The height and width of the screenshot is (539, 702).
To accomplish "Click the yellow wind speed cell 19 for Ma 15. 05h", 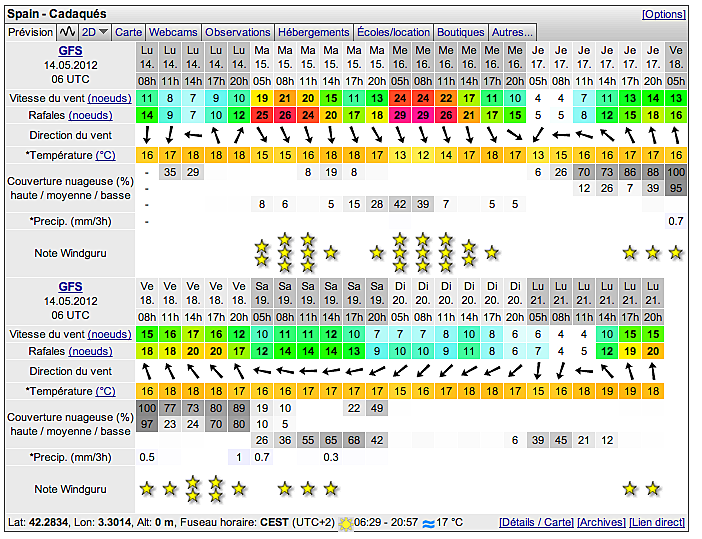I will click(262, 98).
